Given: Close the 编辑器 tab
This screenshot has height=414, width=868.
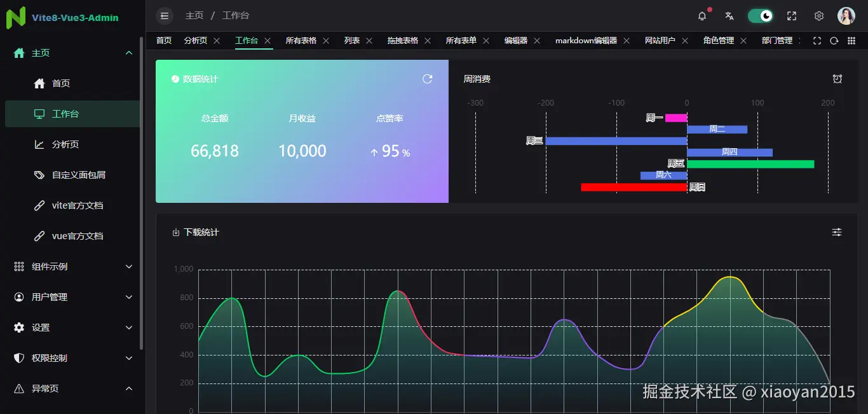Looking at the screenshot, I should [537, 41].
